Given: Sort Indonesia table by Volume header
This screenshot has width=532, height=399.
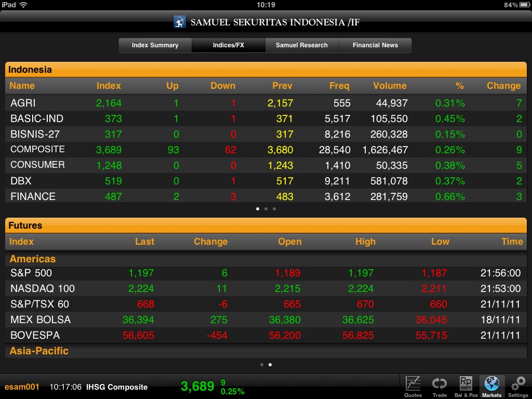Looking at the screenshot, I should 390,86.
